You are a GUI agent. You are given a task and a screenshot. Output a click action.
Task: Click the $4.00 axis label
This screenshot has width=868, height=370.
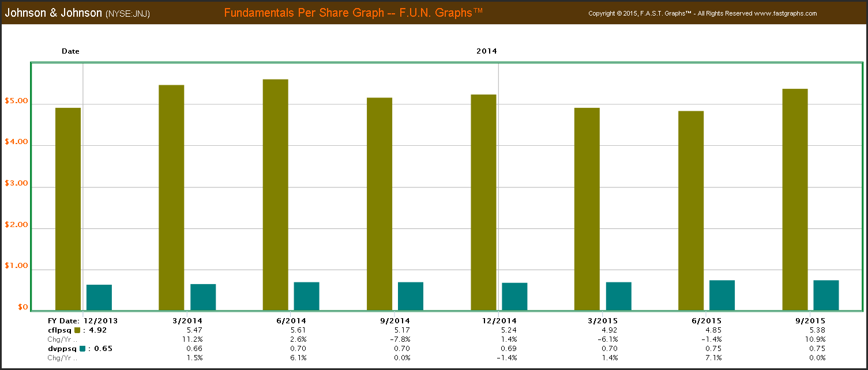(x=16, y=142)
